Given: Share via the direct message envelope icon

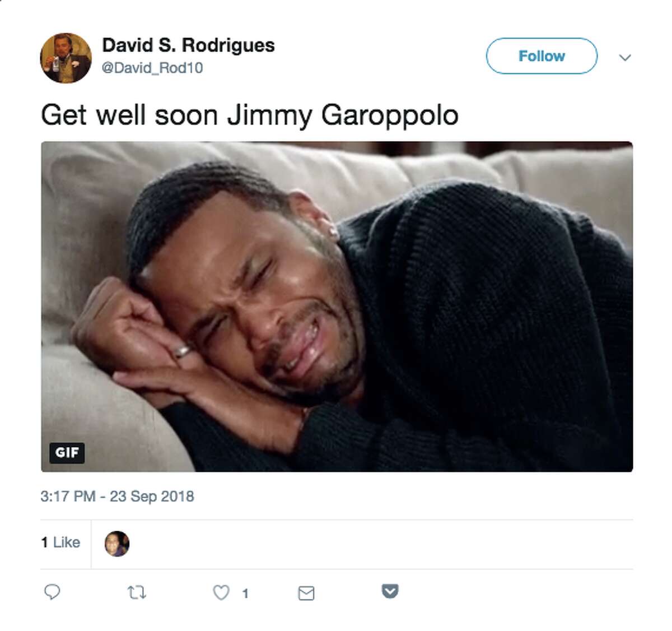Looking at the screenshot, I should (x=306, y=593).
